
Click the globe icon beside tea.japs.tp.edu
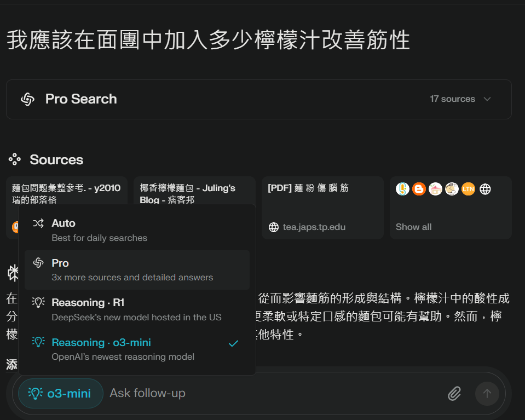coord(274,227)
